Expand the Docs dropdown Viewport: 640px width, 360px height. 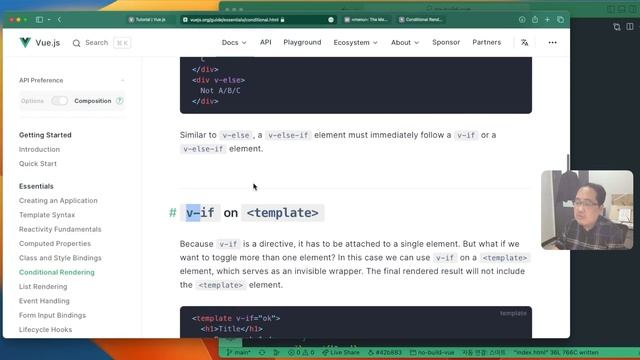pos(234,42)
